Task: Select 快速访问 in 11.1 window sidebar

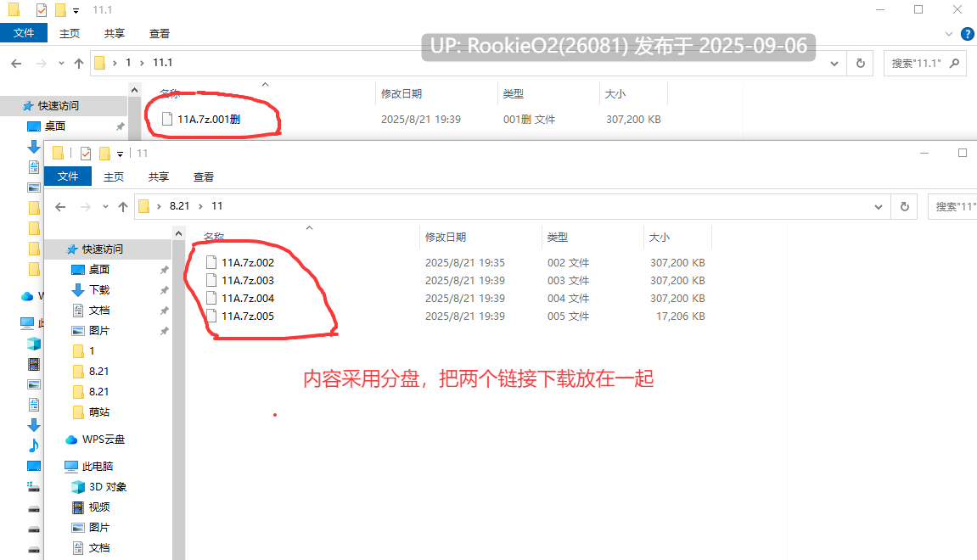Action: point(58,106)
